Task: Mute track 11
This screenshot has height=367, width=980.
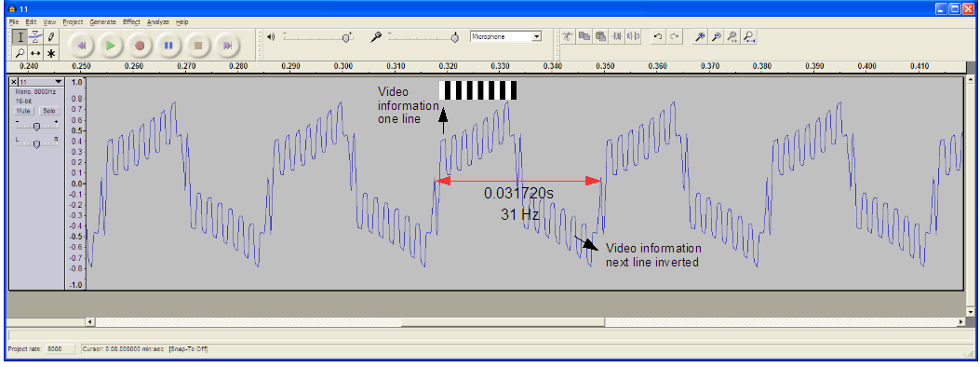Action: pyautogui.click(x=24, y=111)
